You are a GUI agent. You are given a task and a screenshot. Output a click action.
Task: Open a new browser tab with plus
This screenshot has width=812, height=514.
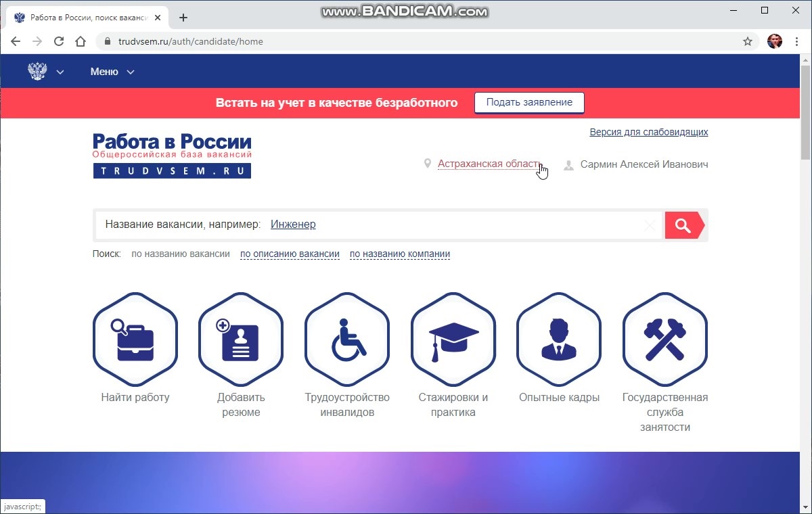[x=183, y=18]
